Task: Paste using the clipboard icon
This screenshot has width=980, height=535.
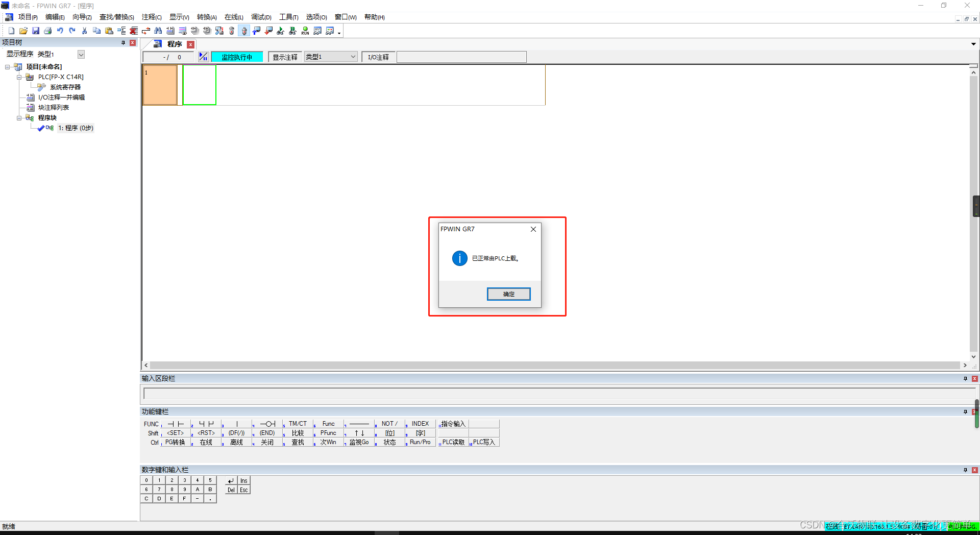Action: (x=109, y=31)
